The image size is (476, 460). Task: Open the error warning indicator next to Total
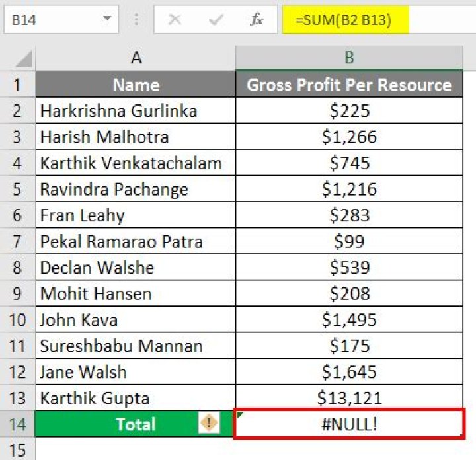click(209, 423)
